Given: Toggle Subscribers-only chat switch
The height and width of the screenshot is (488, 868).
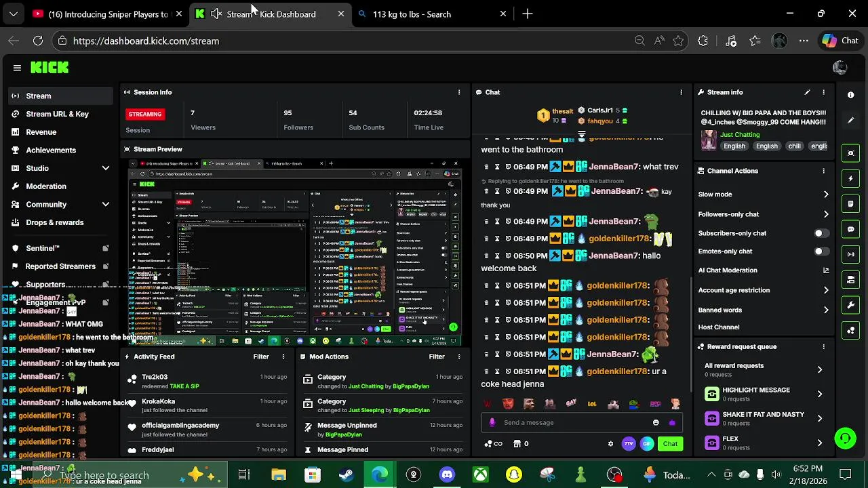Looking at the screenshot, I should point(821,233).
